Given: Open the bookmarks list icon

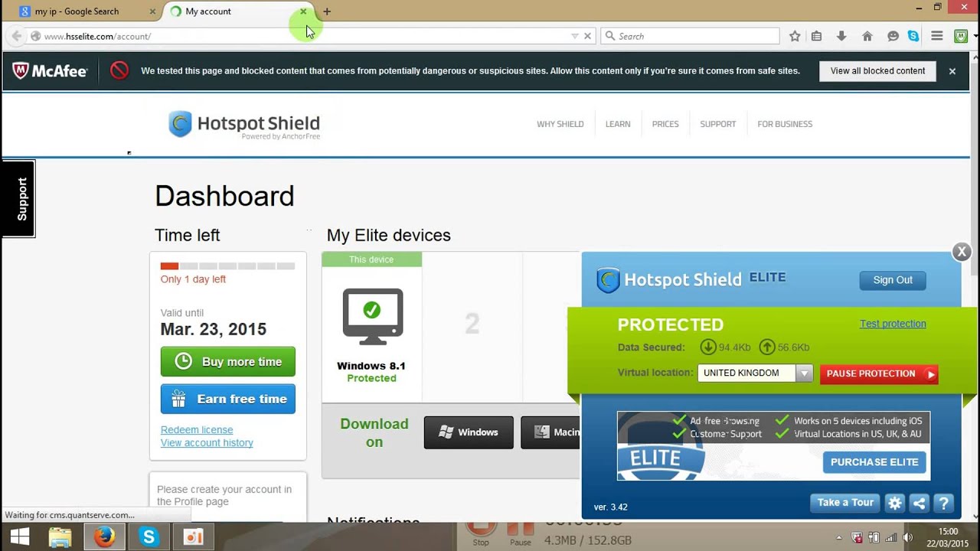Looking at the screenshot, I should click(x=816, y=36).
